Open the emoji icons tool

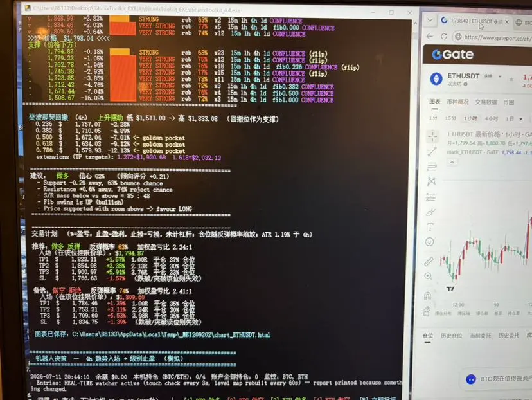pyautogui.click(x=430, y=242)
